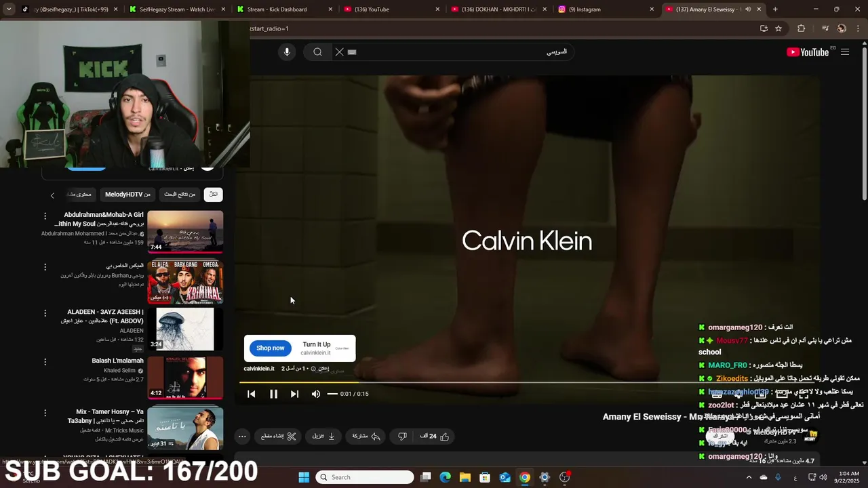868x488 pixels.
Task: Open a new browser tab with the plus button
Action: coord(775,9)
